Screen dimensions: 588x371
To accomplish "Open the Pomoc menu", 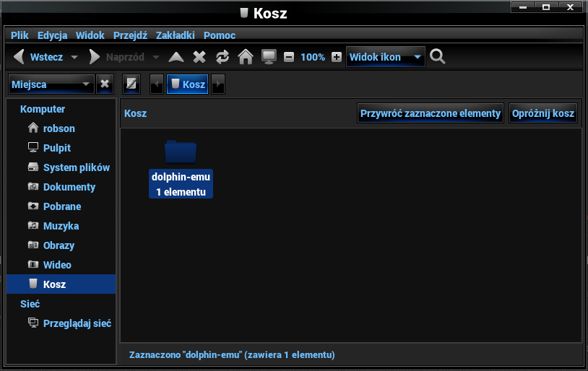I will pos(220,35).
